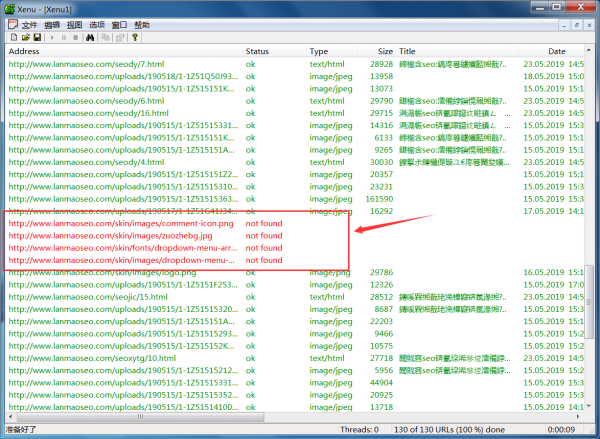Viewport: 600px width, 439px height.
Task: Open the 文件 menu
Action: (29, 23)
